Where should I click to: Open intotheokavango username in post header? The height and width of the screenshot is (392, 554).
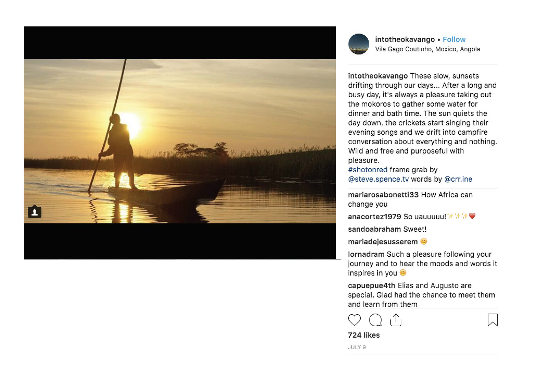(x=405, y=40)
